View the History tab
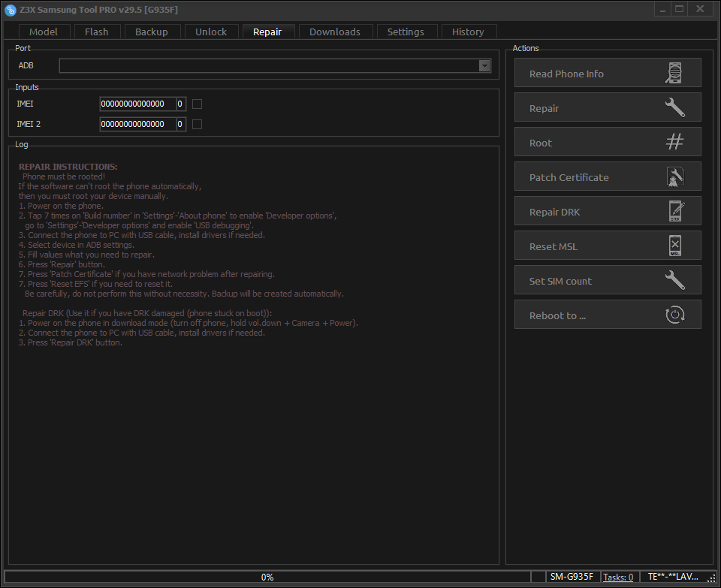This screenshot has width=721, height=588. (x=468, y=32)
